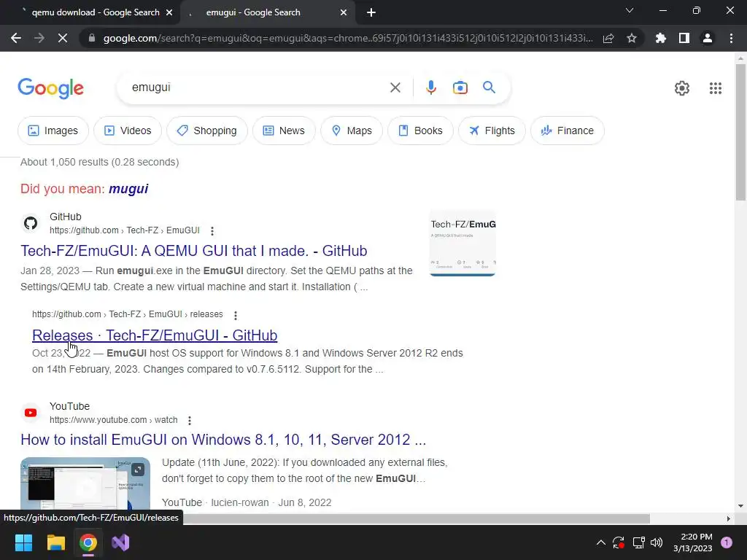Clear the search query
Screen dimensions: 747x560
(x=395, y=87)
